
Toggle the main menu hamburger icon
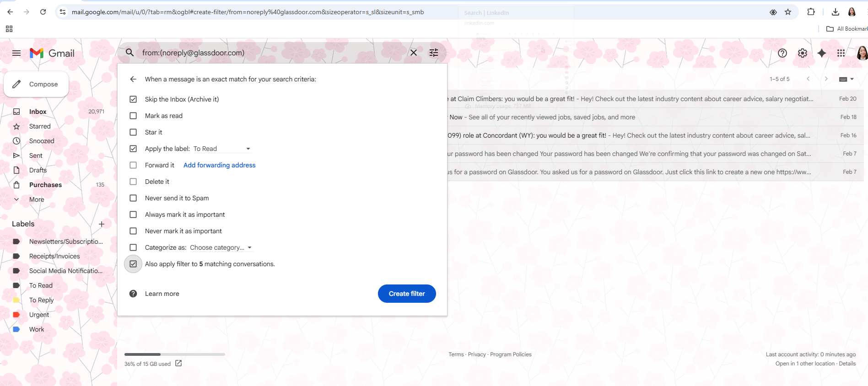coord(16,53)
